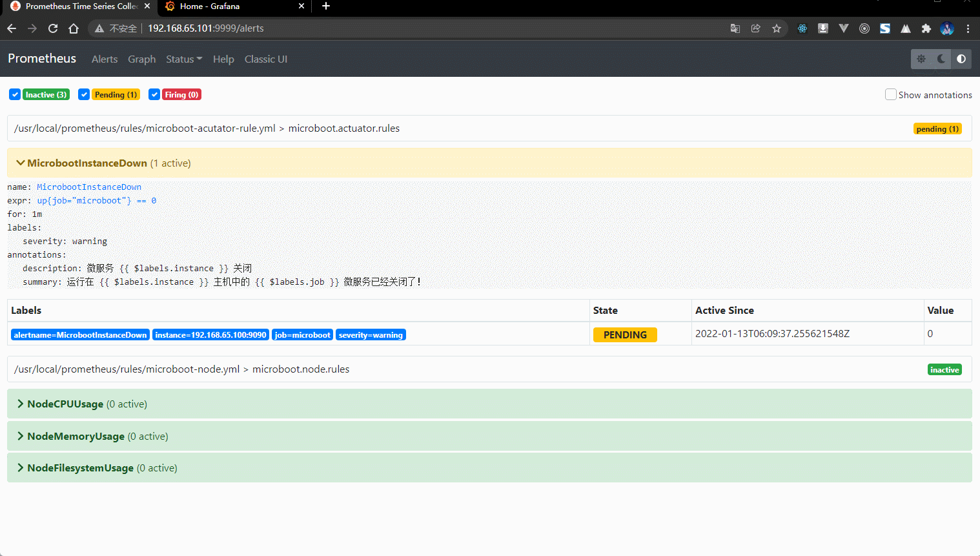Open the React Developer Tools extension
Viewport: 980px width, 556px height.
(x=802, y=28)
